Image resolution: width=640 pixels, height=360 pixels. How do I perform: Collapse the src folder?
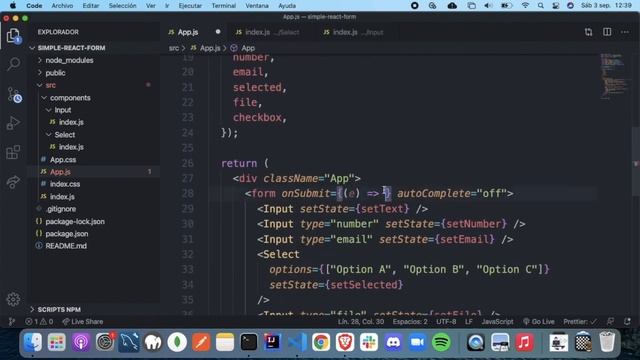[51, 85]
